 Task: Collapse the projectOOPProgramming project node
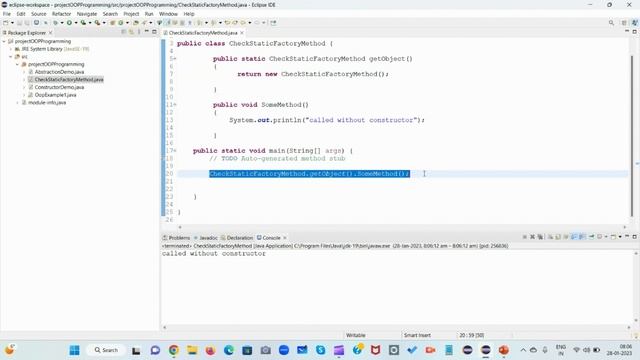[4, 41]
